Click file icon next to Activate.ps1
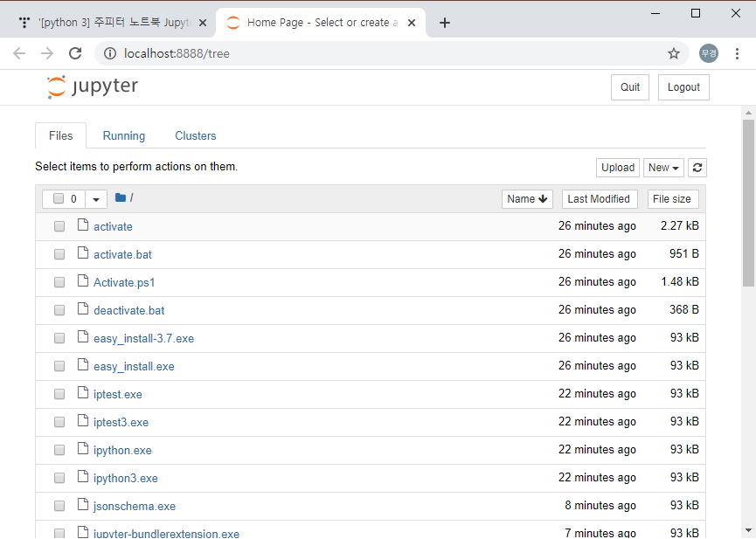 83,280
